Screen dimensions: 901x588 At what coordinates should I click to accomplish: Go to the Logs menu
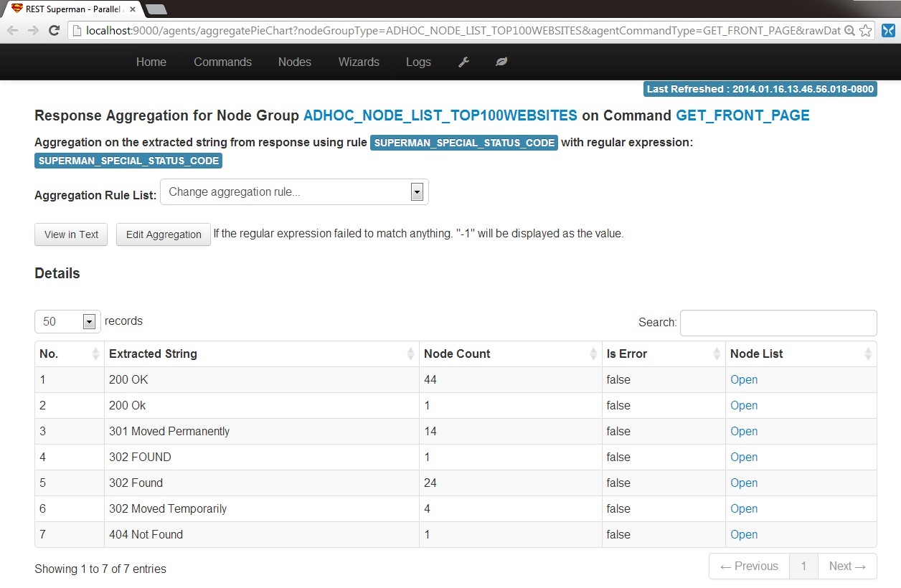(x=418, y=62)
